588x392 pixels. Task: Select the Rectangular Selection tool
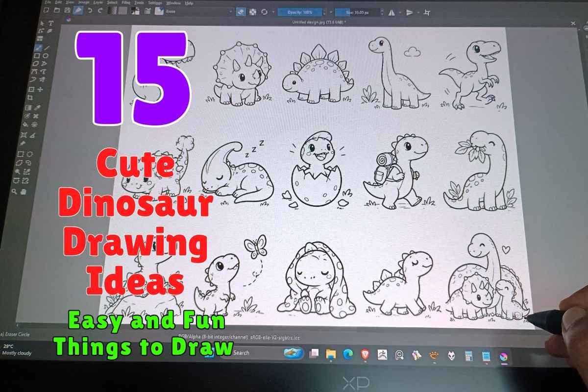(20, 154)
